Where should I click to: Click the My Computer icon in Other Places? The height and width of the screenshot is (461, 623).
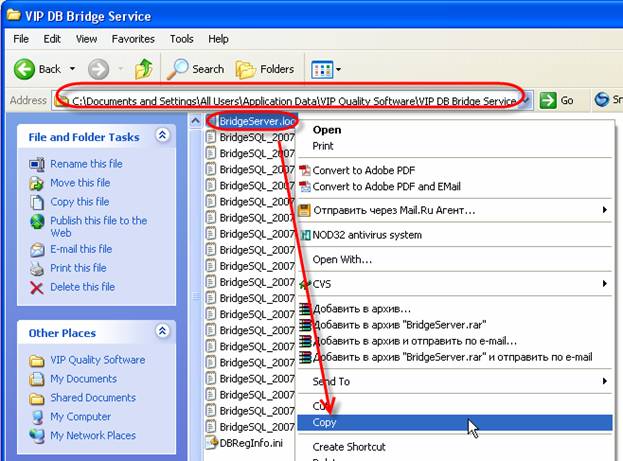tap(37, 417)
